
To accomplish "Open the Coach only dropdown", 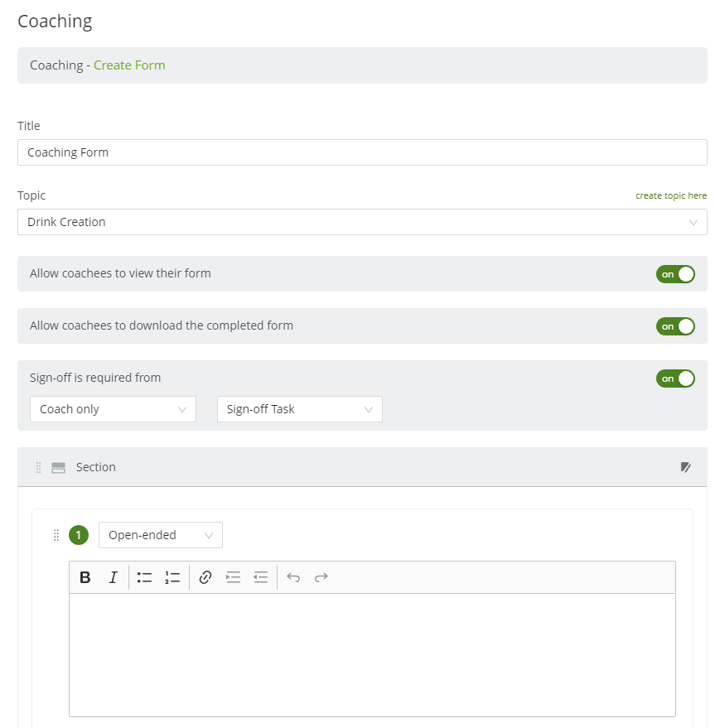I will pos(113,409).
